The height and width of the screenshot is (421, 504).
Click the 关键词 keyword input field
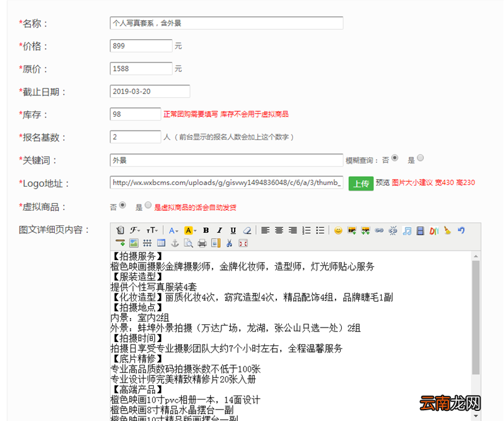(226, 160)
